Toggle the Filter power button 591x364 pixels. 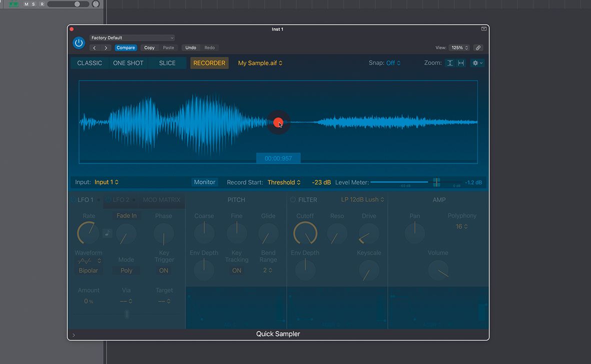pyautogui.click(x=293, y=199)
